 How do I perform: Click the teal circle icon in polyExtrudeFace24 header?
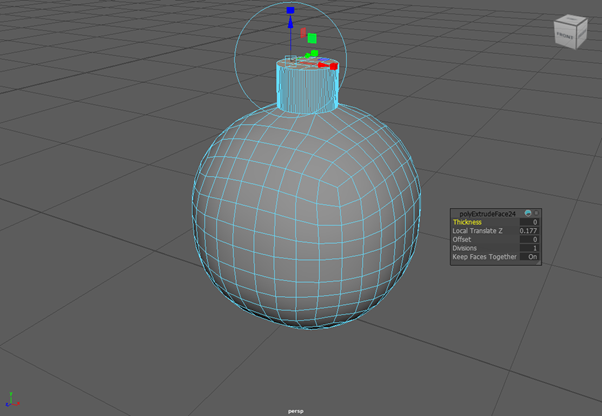(x=527, y=213)
